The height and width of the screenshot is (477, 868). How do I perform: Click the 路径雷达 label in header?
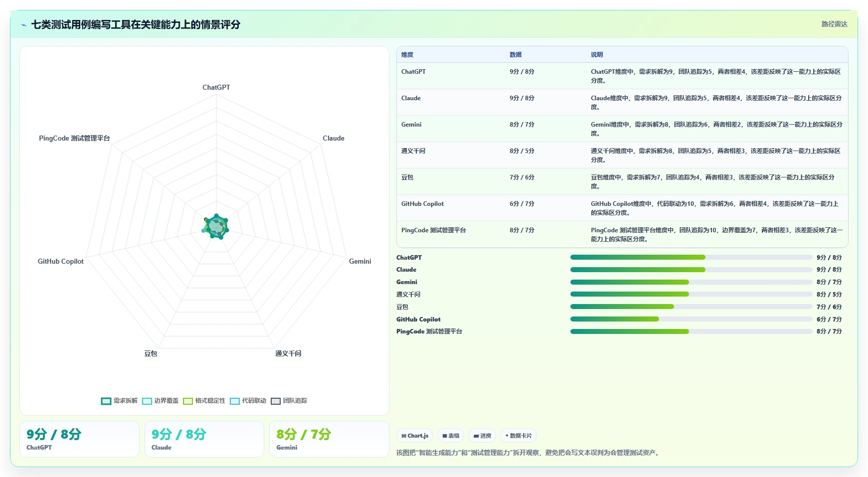pyautogui.click(x=834, y=24)
